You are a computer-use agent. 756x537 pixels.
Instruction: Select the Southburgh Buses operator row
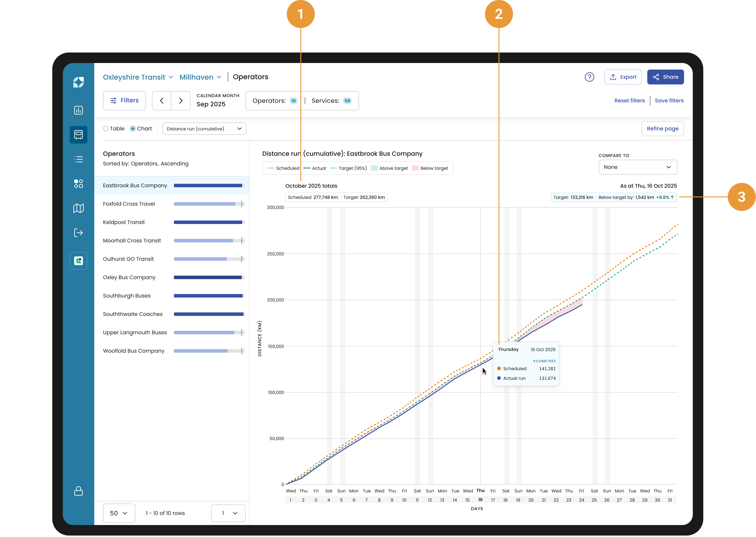pyautogui.click(x=127, y=295)
